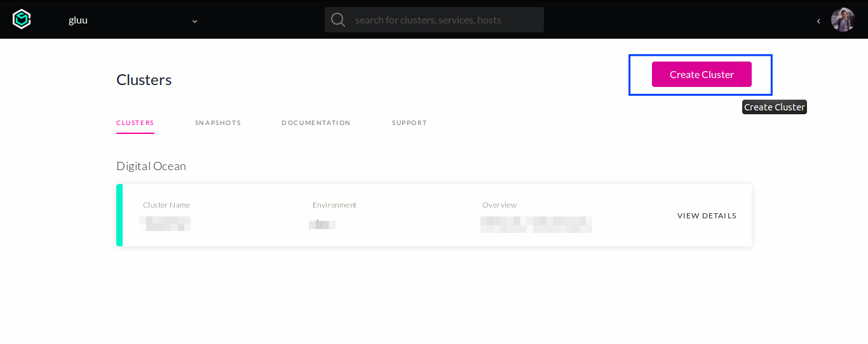Screen dimensions: 868x344
Task: Click the green status stripe on cluster card
Action: (119, 215)
